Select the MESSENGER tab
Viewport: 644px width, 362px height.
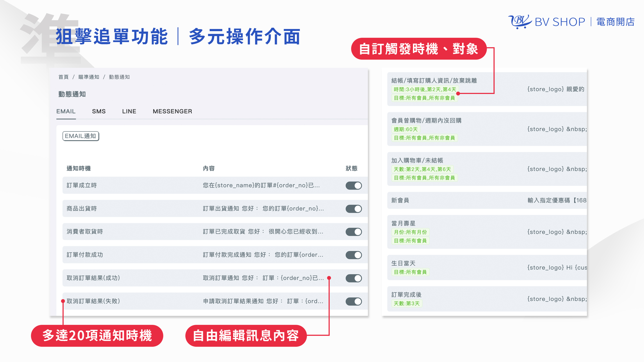tap(172, 111)
